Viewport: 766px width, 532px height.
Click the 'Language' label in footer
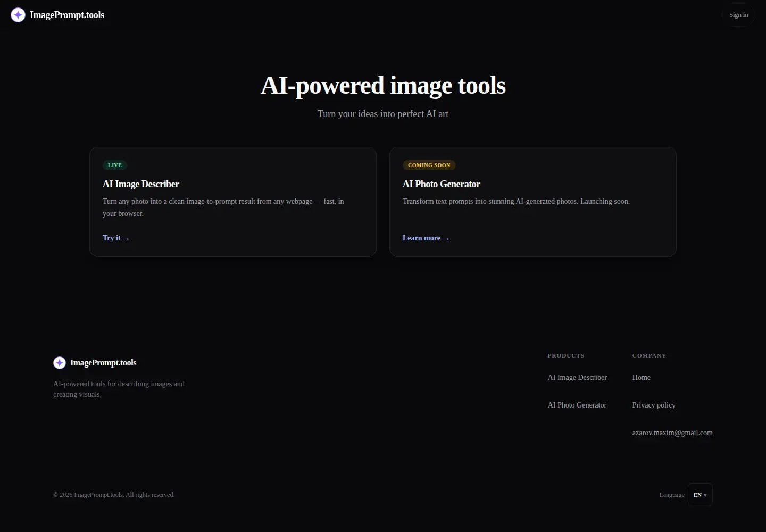coord(672,495)
